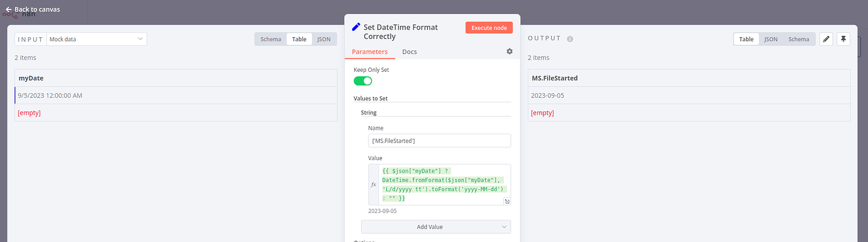Click the edit output pencil icon
This screenshot has width=868, height=242.
point(826,39)
